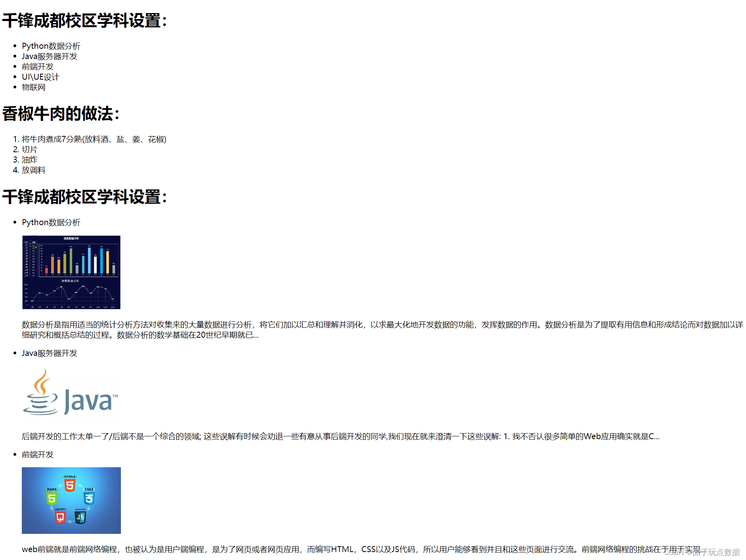Click Java服务器开发 title above the Java logo
This screenshot has width=746, height=560.
coord(50,353)
